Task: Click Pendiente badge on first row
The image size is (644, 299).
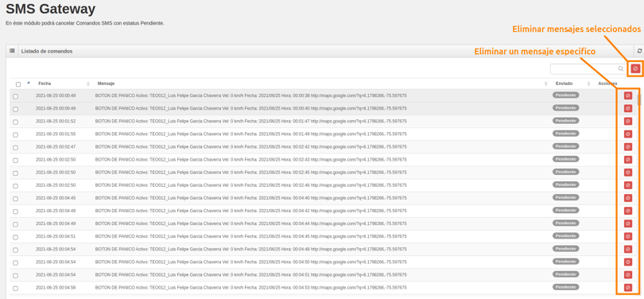Action: coord(565,95)
